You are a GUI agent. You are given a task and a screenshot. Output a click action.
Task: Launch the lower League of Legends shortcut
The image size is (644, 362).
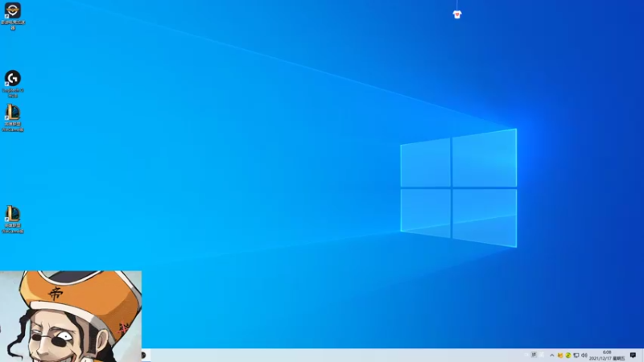[x=13, y=220]
